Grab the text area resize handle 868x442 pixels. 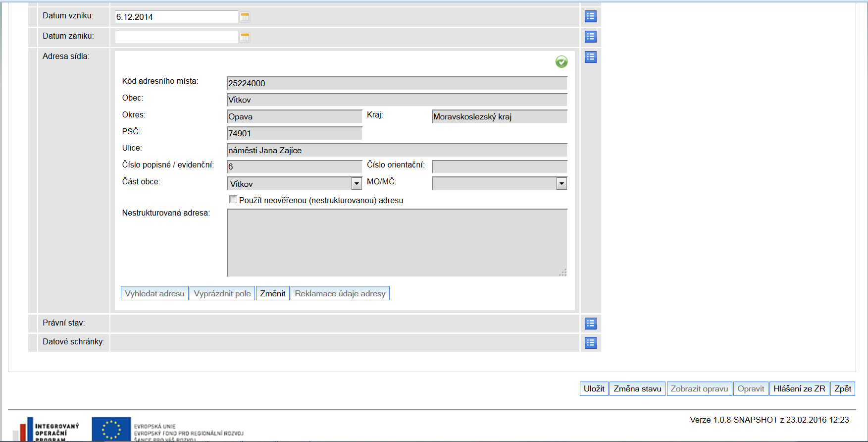[x=563, y=272]
